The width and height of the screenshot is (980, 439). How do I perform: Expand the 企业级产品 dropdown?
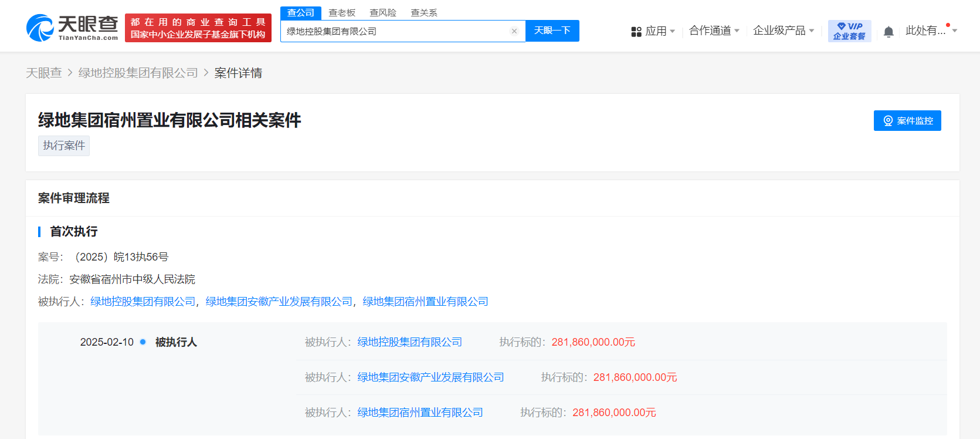tap(784, 31)
